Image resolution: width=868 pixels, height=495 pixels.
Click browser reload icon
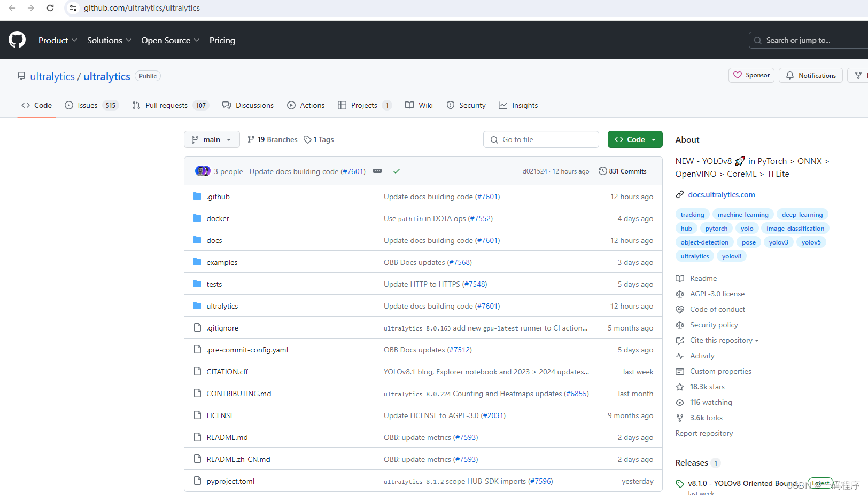click(x=50, y=8)
